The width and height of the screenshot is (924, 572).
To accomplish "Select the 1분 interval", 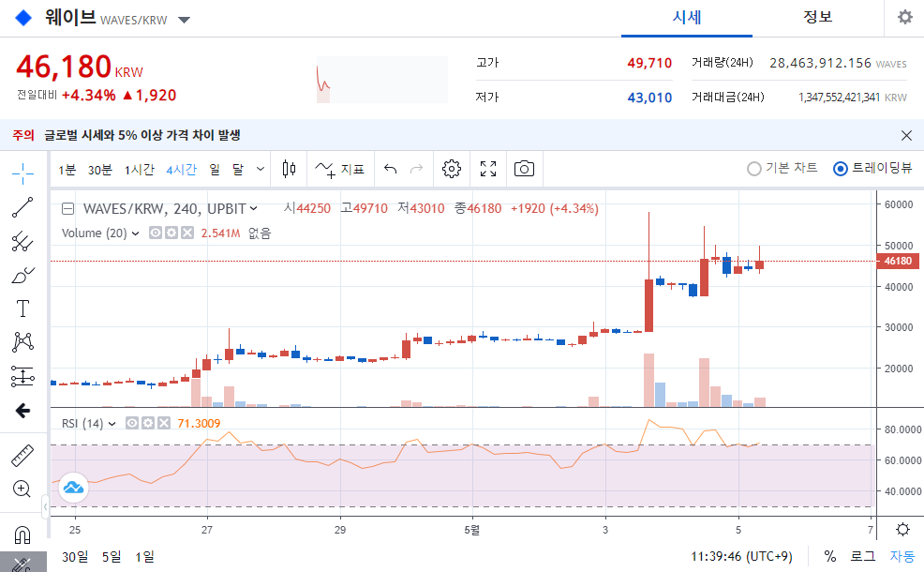I will [67, 170].
